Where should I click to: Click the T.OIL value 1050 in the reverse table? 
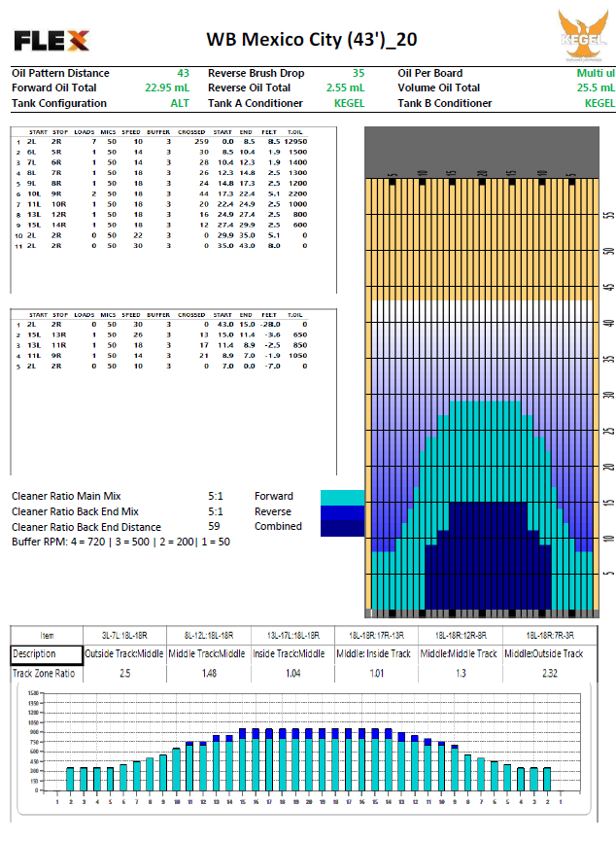[298, 356]
